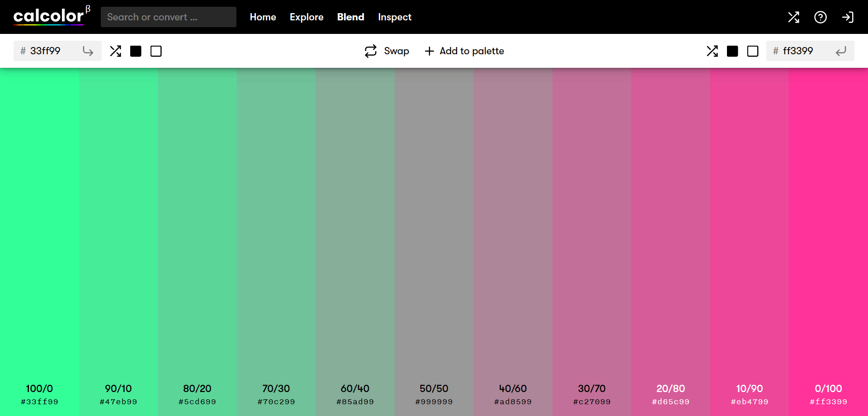Open the Inspect page
This screenshot has height=416, width=868.
(395, 17)
